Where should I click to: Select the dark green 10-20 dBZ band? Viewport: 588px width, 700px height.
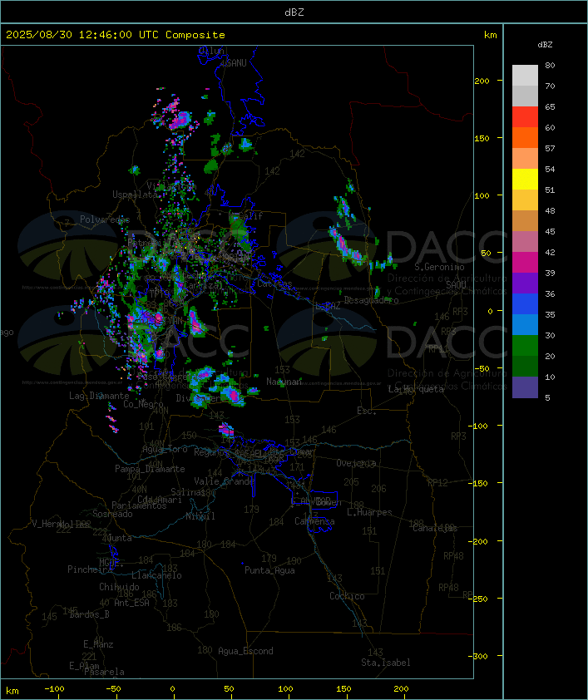click(x=525, y=366)
